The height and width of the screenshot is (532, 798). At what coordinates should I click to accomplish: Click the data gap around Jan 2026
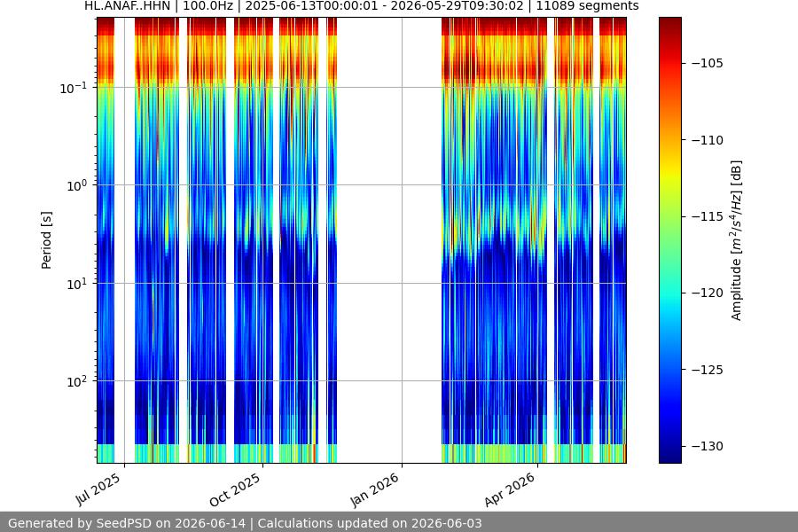point(389,240)
